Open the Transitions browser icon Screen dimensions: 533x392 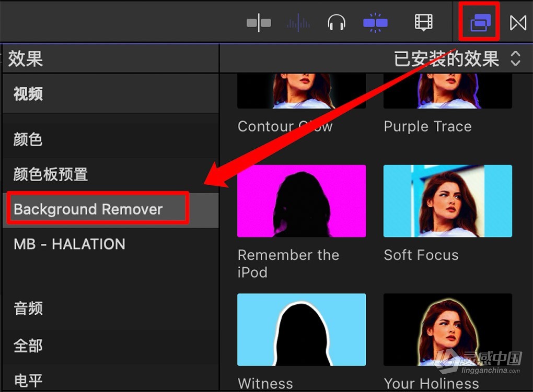518,23
